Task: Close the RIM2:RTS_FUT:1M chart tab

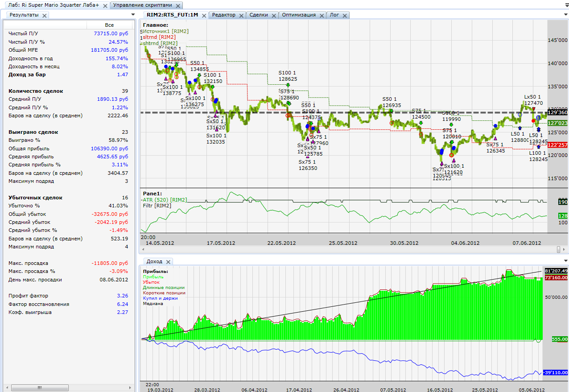Action: tap(204, 15)
